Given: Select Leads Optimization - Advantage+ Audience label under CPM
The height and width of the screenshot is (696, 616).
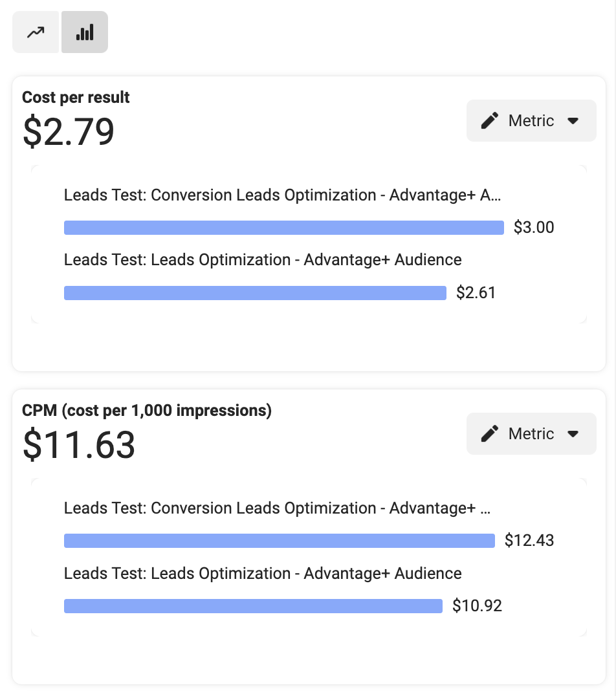Looking at the screenshot, I should (x=263, y=574).
